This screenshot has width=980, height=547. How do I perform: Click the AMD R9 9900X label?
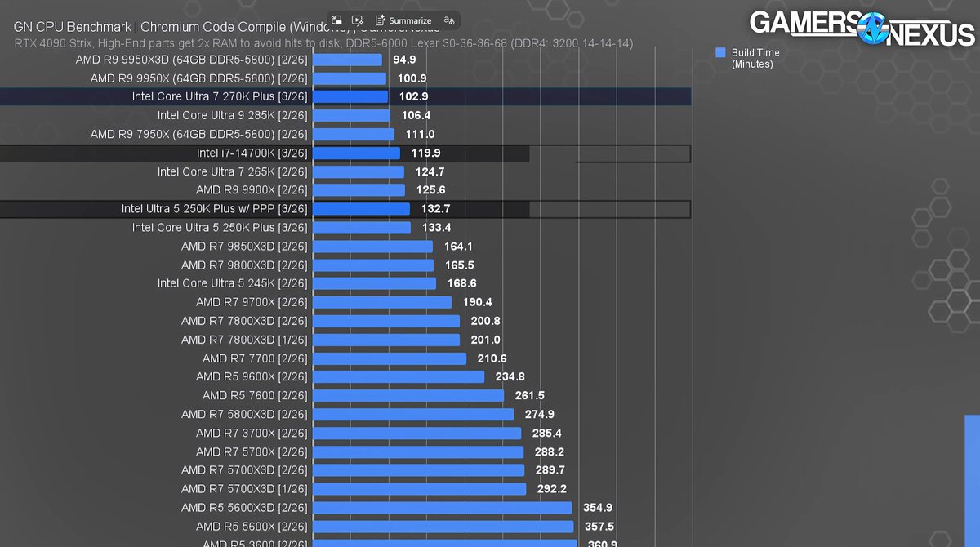252,189
